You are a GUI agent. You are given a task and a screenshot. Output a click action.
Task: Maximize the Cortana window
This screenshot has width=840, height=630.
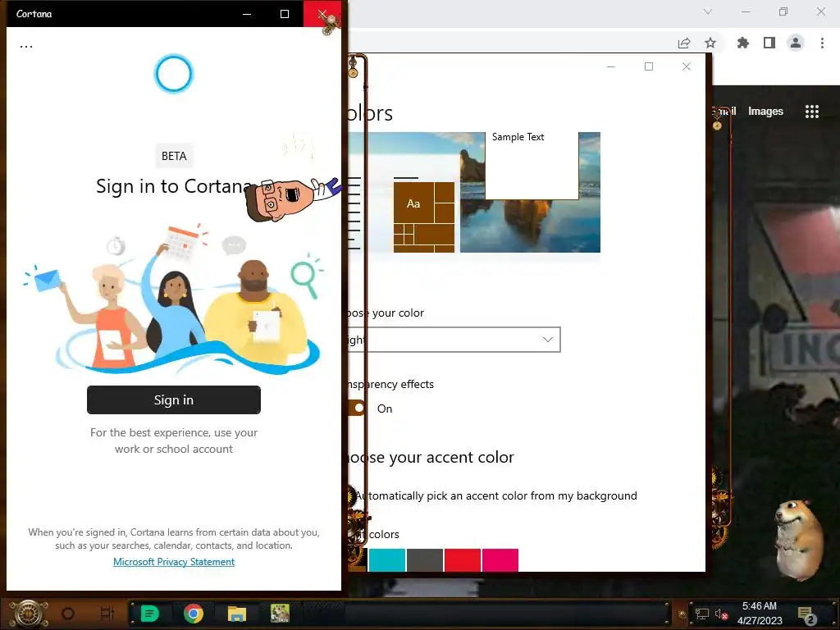[x=285, y=14]
